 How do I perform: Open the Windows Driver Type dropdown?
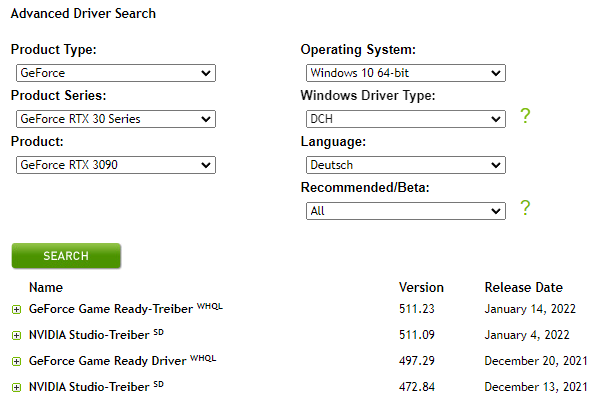click(406, 119)
